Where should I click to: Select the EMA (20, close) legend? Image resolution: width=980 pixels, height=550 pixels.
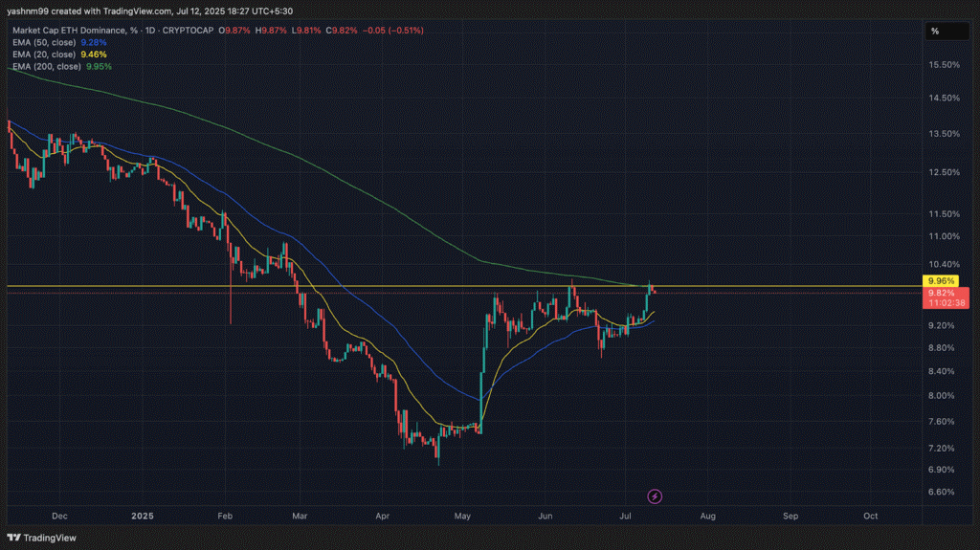[x=44, y=55]
